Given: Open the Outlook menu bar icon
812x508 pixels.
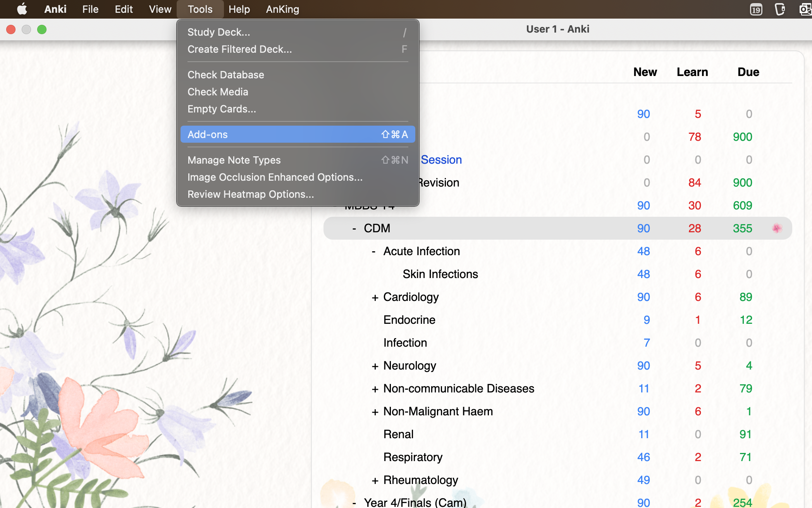Looking at the screenshot, I should pyautogui.click(x=805, y=9).
